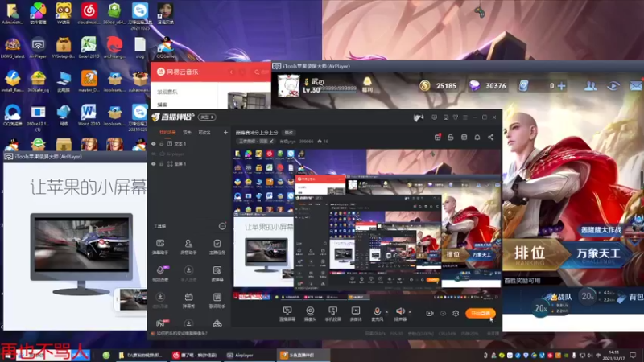
Task: Add screen capture source in the live app
Action: [x=287, y=313]
